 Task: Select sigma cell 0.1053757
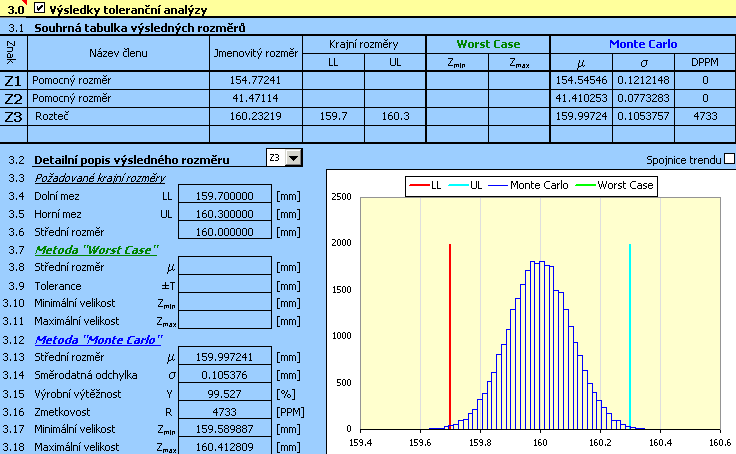(643, 116)
